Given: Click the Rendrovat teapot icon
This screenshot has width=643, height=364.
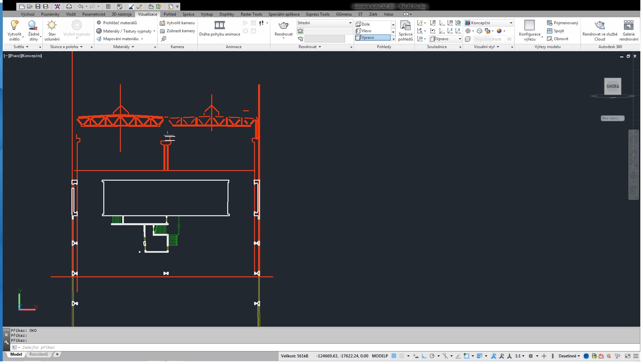Looking at the screenshot, I should (283, 26).
